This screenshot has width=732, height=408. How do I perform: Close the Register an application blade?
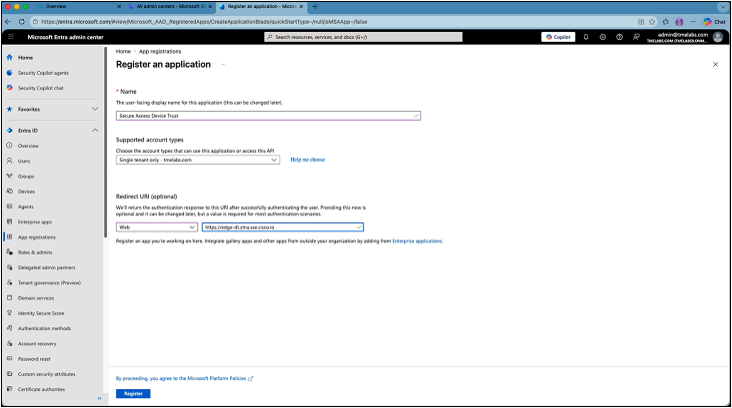point(715,64)
